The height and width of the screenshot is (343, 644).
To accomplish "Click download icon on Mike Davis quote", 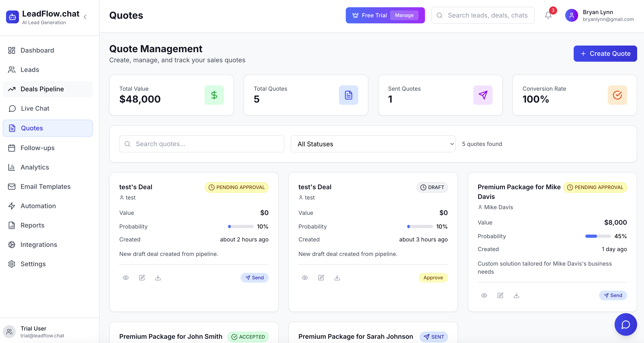I will (x=516, y=295).
